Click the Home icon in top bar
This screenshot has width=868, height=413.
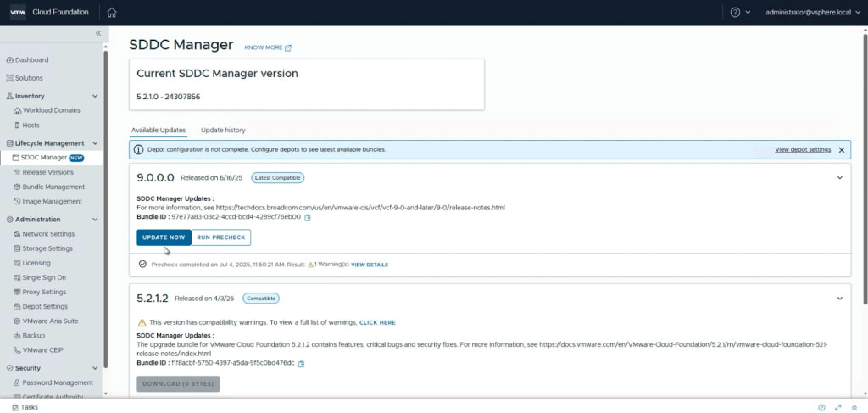pyautogui.click(x=112, y=13)
